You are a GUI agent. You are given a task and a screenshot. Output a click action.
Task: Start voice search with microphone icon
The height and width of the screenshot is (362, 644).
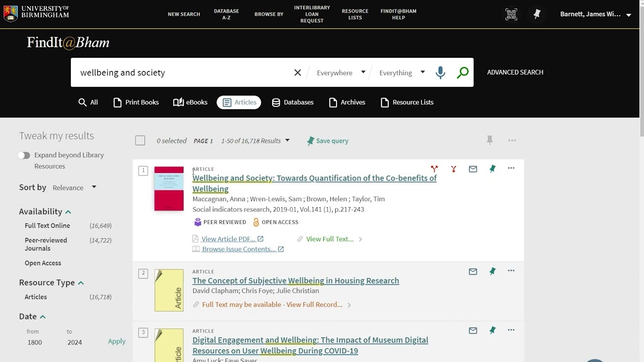click(440, 72)
